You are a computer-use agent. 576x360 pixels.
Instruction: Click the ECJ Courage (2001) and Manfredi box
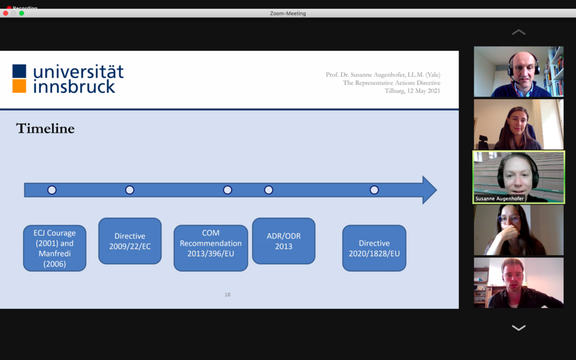coord(55,248)
